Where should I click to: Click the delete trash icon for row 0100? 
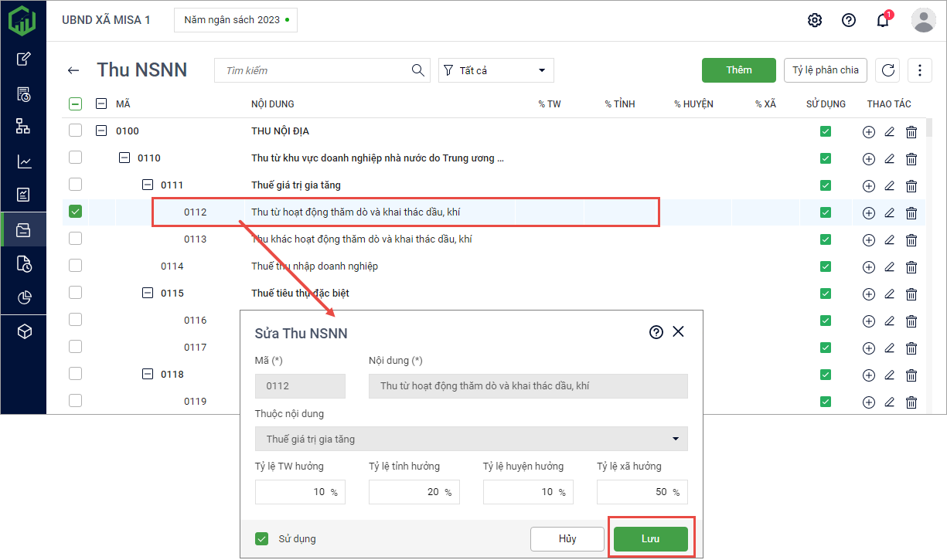[911, 132]
